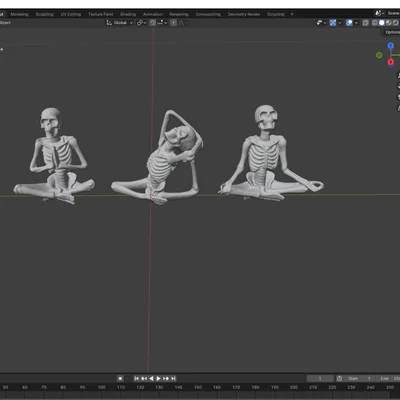Switch to the Geometry Nodes workspace tab
Screen dimensions: 400x400
pyautogui.click(x=244, y=14)
